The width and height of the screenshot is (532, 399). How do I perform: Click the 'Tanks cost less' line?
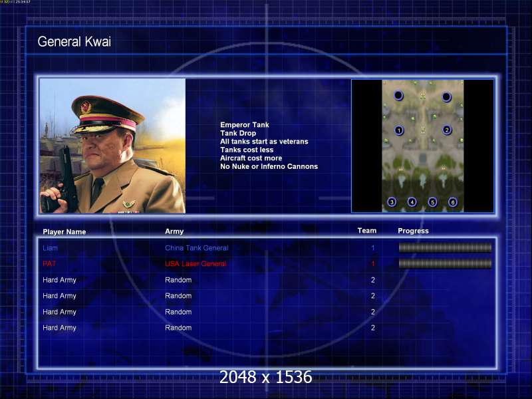coord(247,150)
